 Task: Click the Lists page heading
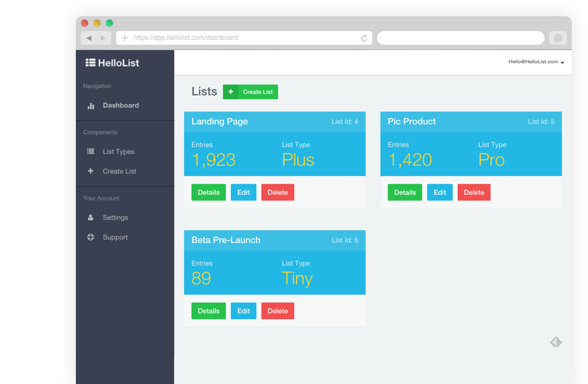pyautogui.click(x=205, y=91)
